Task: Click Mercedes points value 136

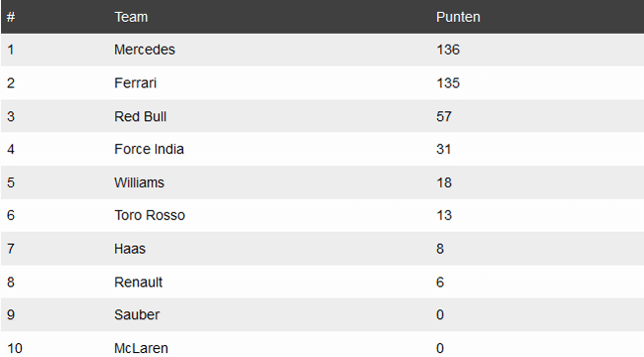Action: point(448,50)
